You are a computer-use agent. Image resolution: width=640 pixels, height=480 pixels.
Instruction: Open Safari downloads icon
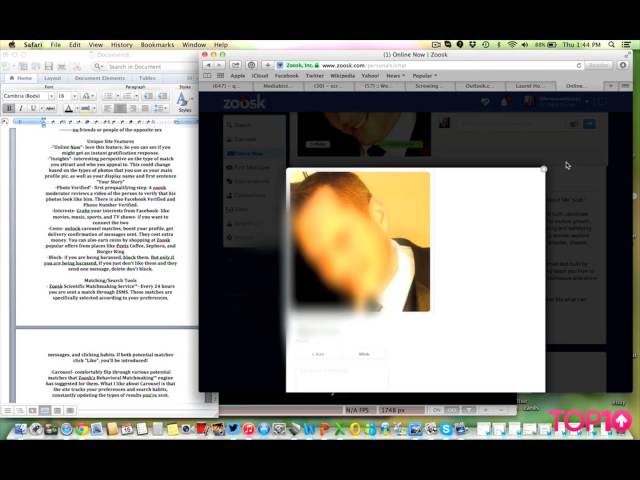pos(623,65)
